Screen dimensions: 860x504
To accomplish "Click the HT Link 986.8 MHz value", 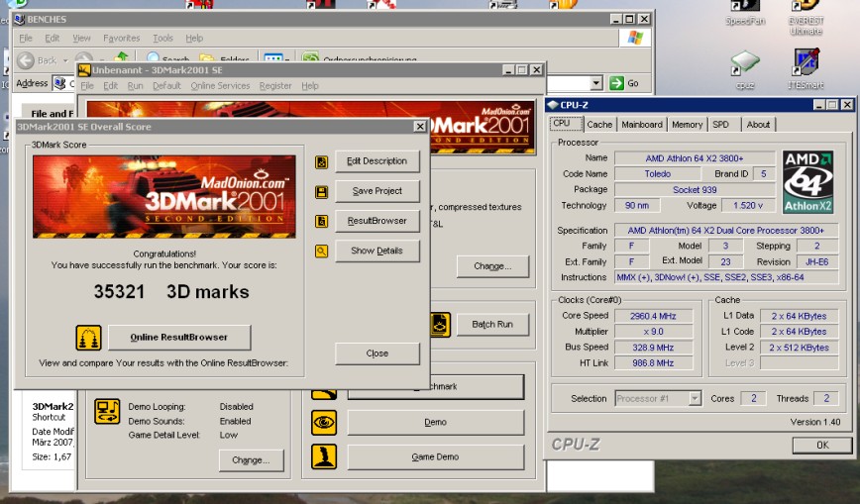I will pos(653,362).
